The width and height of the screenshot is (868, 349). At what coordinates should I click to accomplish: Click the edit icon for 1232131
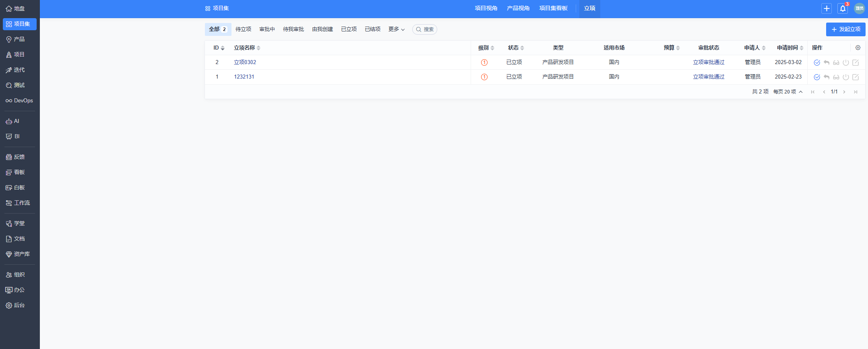coord(856,77)
